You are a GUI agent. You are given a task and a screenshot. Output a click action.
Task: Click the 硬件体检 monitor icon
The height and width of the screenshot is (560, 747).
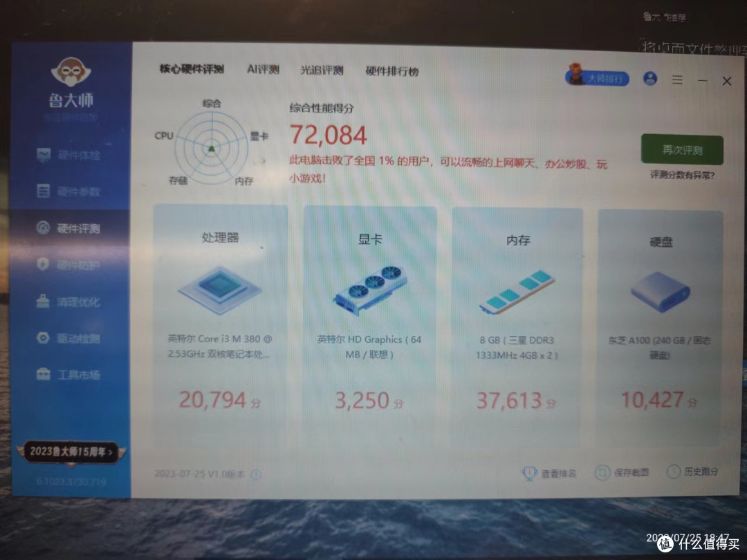(x=44, y=155)
